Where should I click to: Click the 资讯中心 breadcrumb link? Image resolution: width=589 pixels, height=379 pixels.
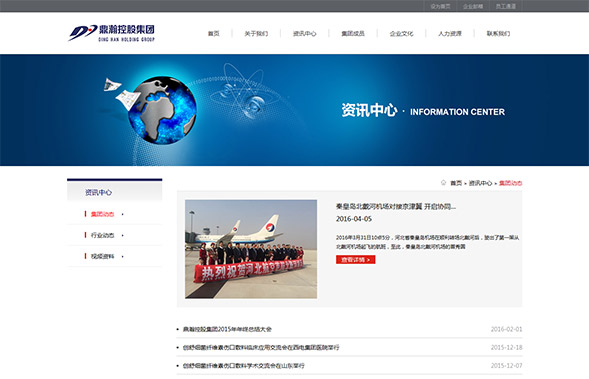pyautogui.click(x=480, y=183)
